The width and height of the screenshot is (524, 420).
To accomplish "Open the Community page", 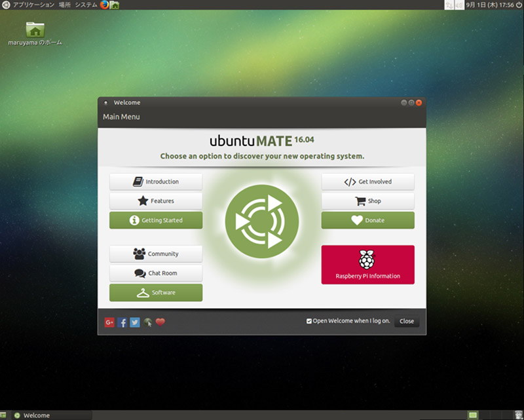I will pos(156,254).
